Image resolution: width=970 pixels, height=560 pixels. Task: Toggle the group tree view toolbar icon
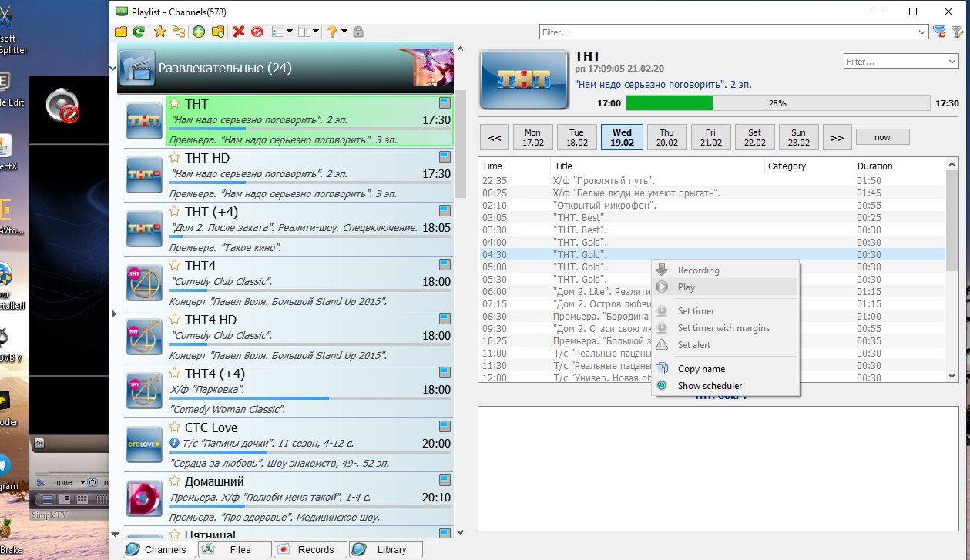(x=179, y=32)
